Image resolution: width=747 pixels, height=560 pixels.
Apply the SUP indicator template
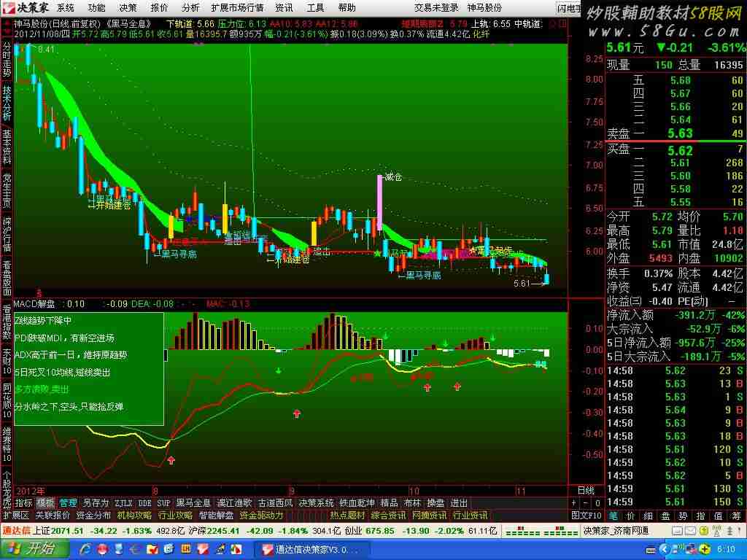pyautogui.click(x=163, y=503)
